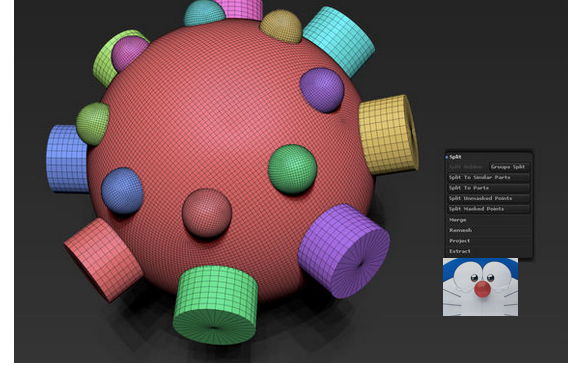Click the green cylinder at the model's bottom
This screenshot has height=366, width=568.
(x=215, y=304)
